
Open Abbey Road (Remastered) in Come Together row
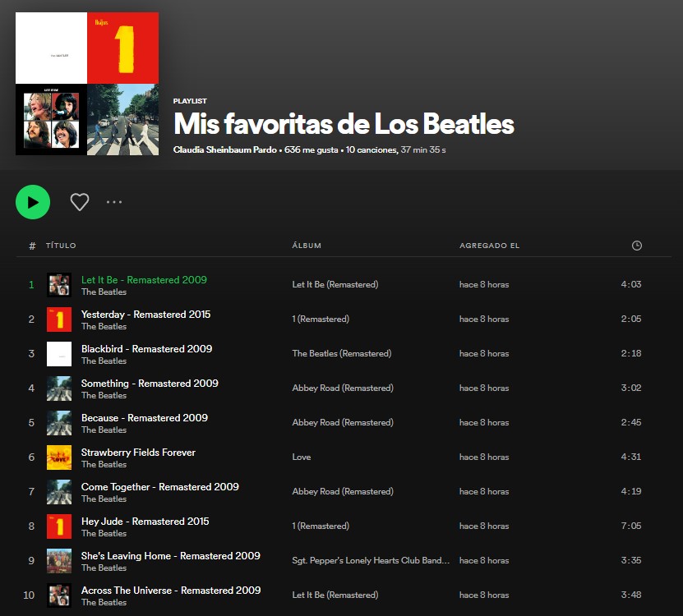343,491
